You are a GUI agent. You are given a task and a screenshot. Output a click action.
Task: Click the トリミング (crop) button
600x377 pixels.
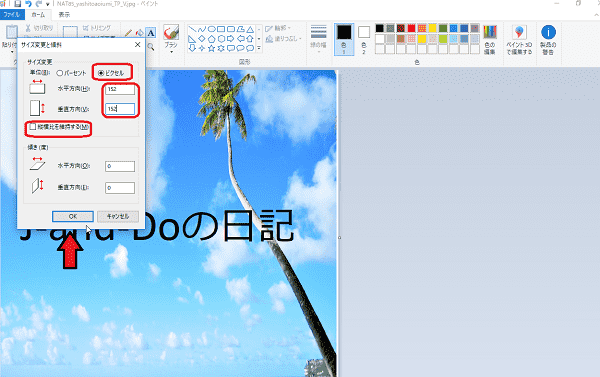pos(97,28)
